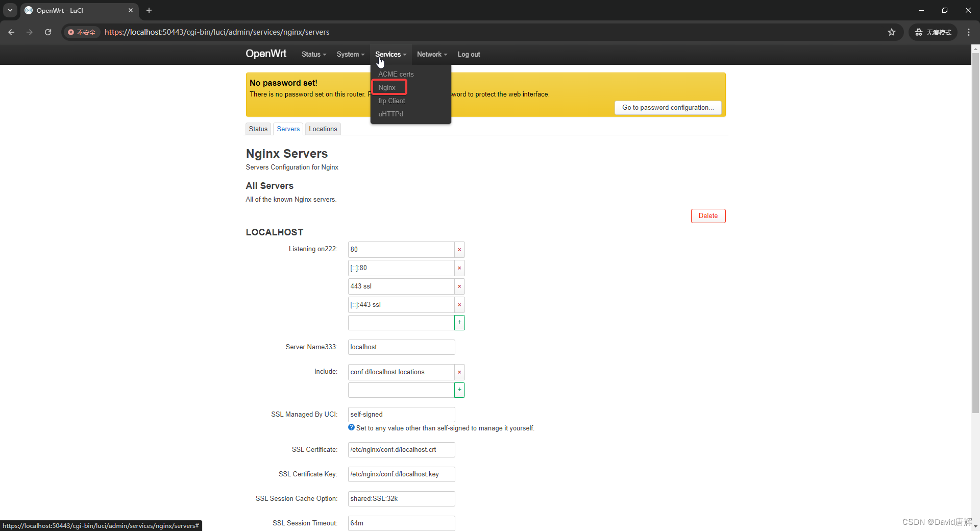Delete the LOCALHOST server

(708, 216)
